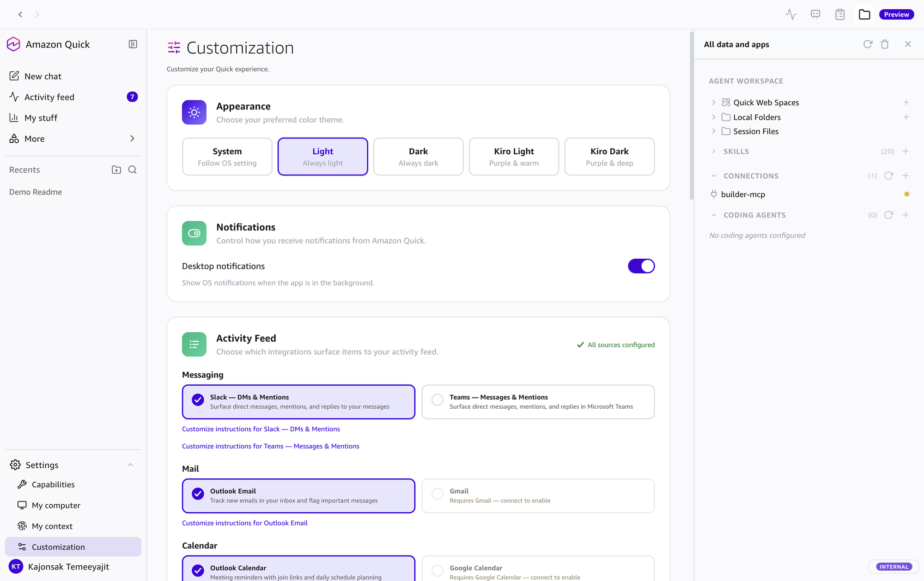Open the builder-mcp connection
The height and width of the screenshot is (581, 924).
[809, 194]
